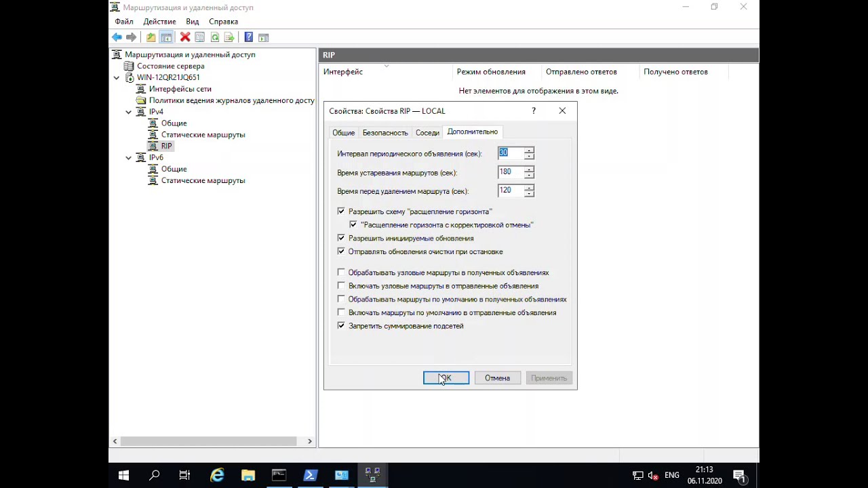Switch to the Общие tab
Screen dimensions: 868x488
coord(343,133)
